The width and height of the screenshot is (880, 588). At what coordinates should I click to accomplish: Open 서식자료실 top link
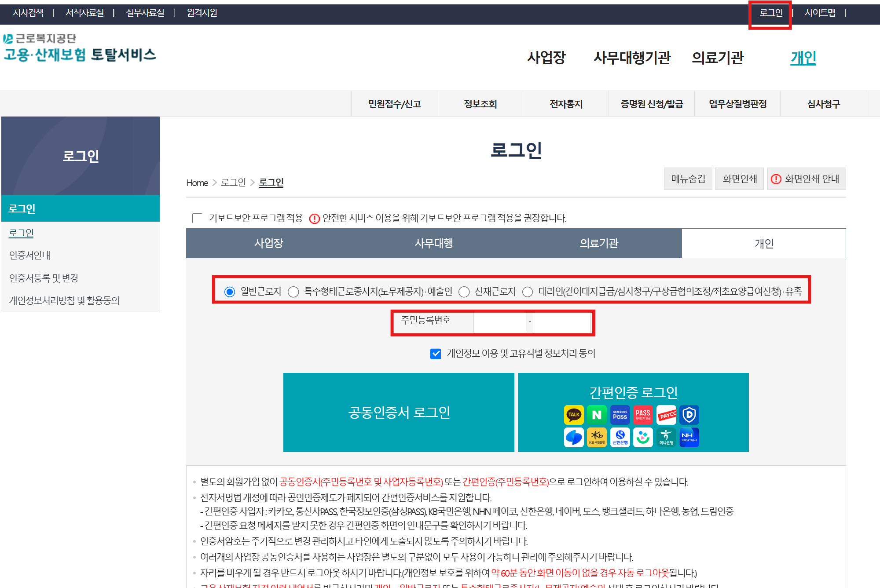pyautogui.click(x=84, y=13)
